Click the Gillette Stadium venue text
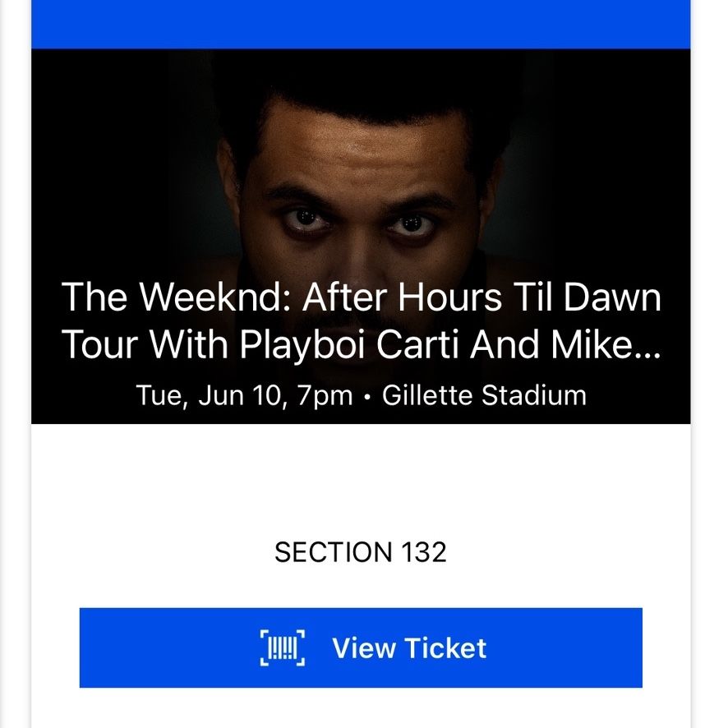The image size is (728, 728). pos(484,395)
